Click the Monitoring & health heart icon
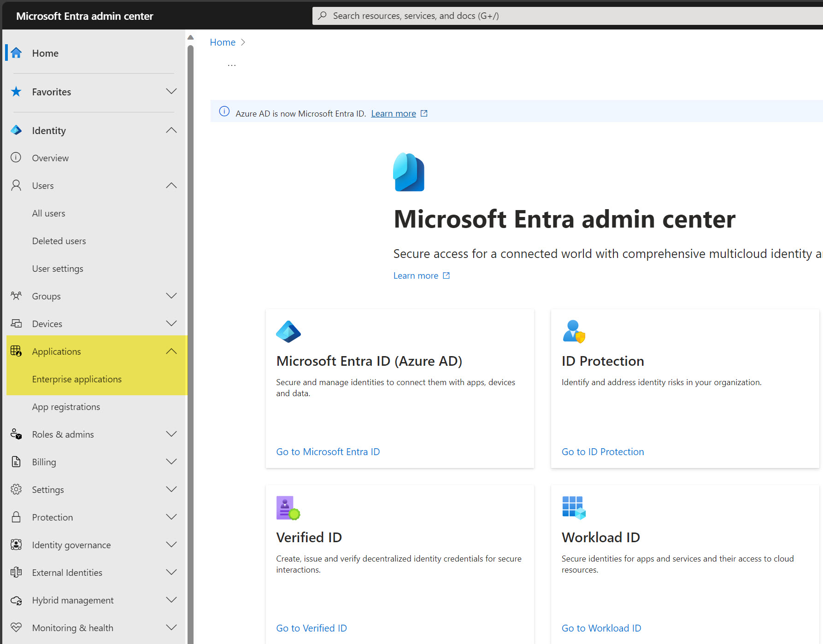823x644 pixels. (16, 627)
